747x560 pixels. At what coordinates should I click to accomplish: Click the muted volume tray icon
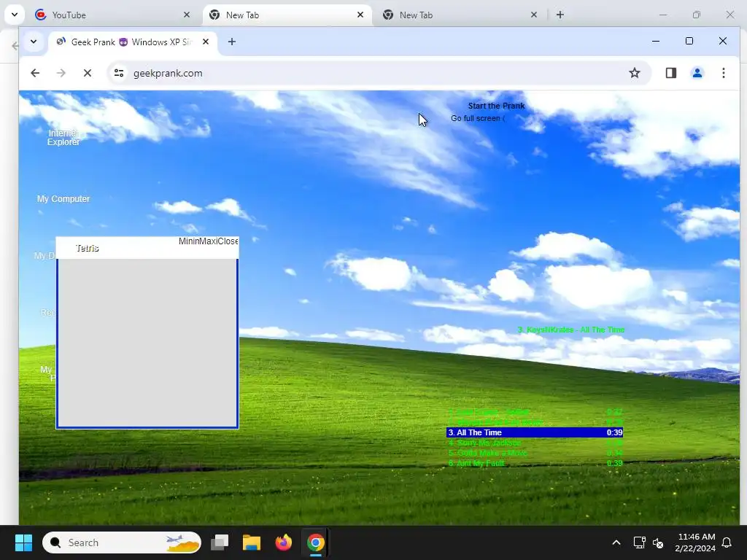click(658, 542)
